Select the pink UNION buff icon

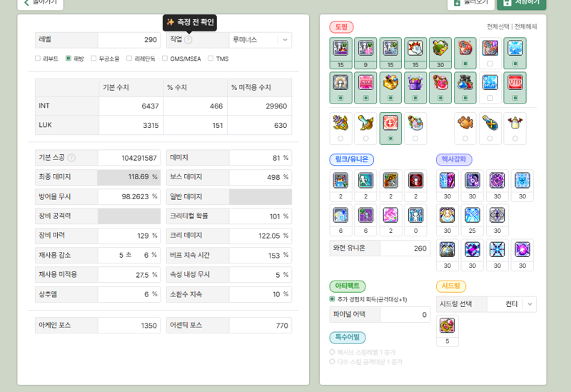pos(365,87)
